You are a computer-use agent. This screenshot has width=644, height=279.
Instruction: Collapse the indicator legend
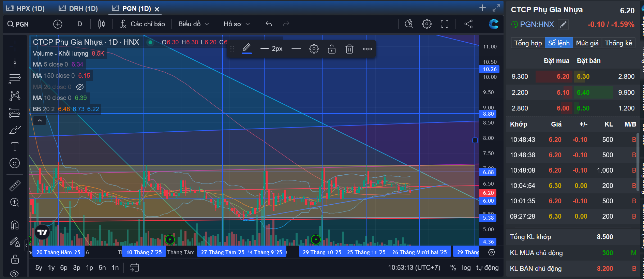click(x=40, y=120)
